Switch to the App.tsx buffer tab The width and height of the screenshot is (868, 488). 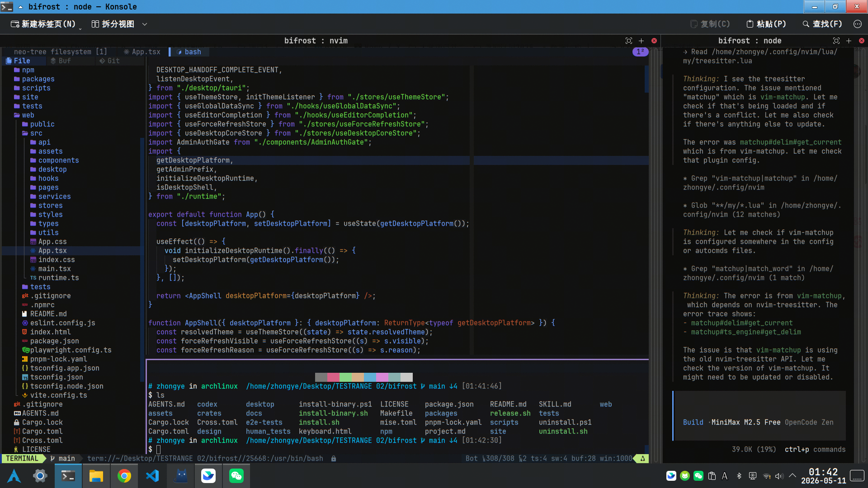click(x=142, y=52)
